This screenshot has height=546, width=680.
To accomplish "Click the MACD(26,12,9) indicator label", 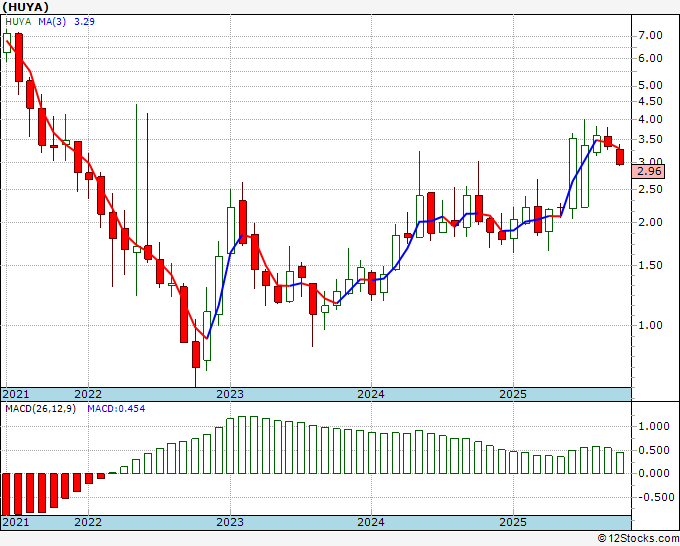I will (x=40, y=409).
